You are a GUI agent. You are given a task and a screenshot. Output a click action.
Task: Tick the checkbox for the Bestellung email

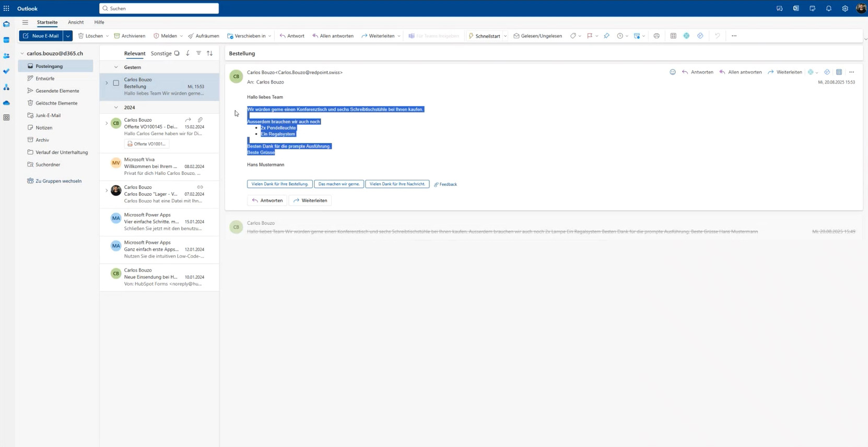[x=116, y=83]
